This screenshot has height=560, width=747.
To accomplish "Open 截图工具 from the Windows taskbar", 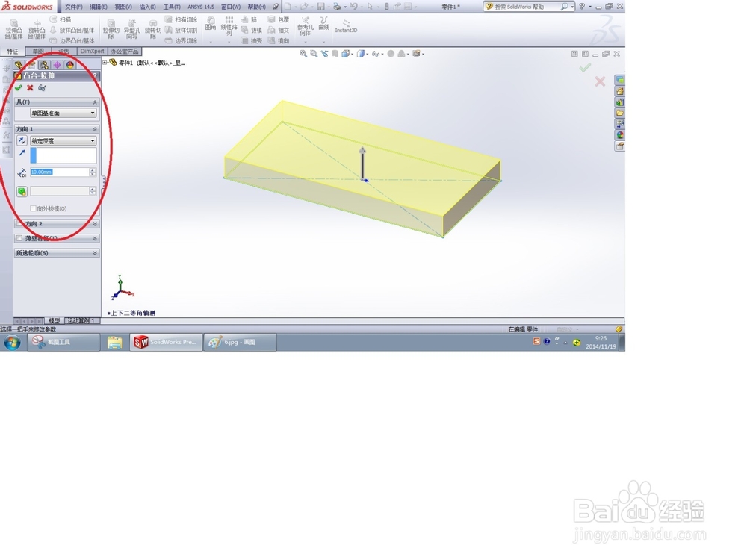I will (63, 342).
